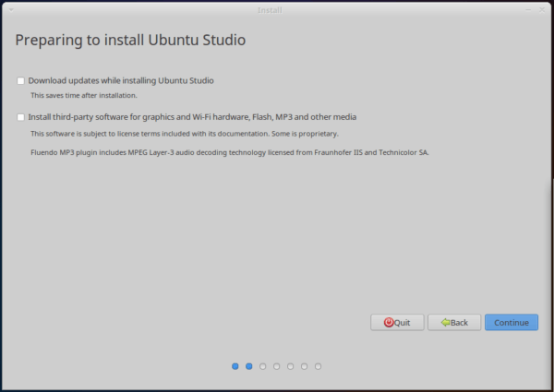The height and width of the screenshot is (392, 554).
Task: Open the window menu arrow in title bar
Action: click(x=11, y=10)
